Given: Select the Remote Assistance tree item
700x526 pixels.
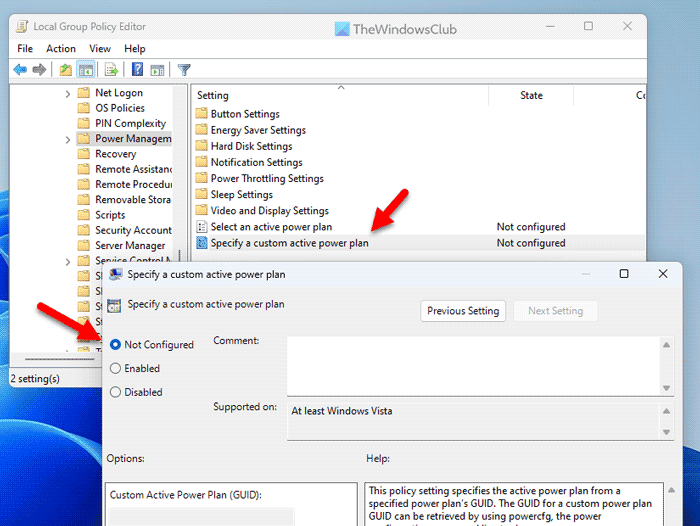Looking at the screenshot, I should [x=133, y=169].
